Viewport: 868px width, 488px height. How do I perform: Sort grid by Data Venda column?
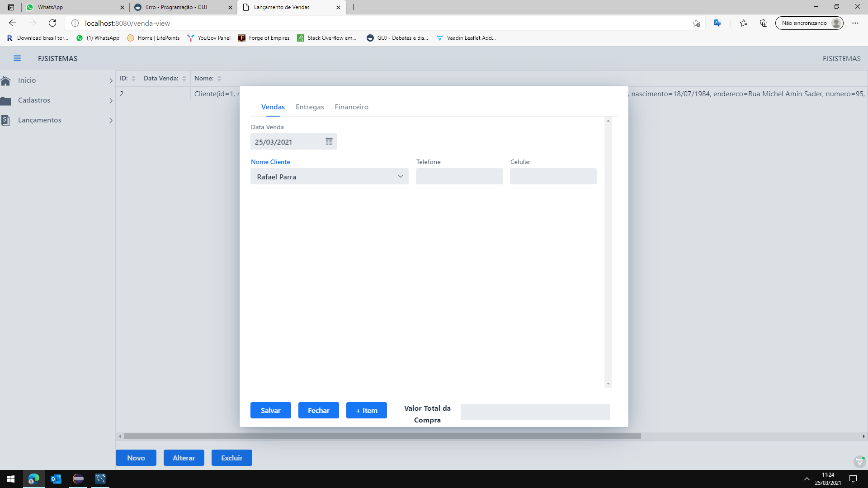point(184,79)
